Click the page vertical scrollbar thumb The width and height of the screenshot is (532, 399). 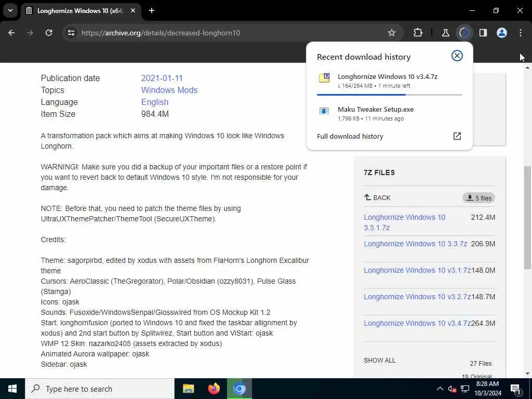point(527,217)
